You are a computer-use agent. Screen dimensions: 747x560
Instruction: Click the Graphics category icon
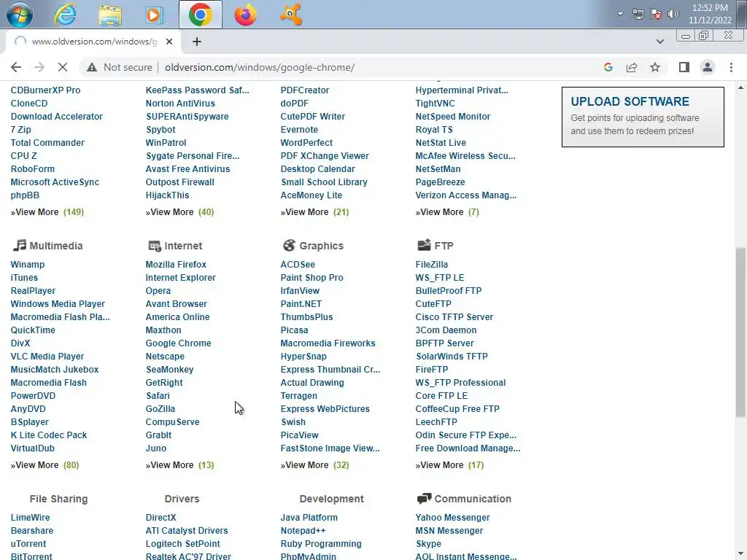[289, 245]
